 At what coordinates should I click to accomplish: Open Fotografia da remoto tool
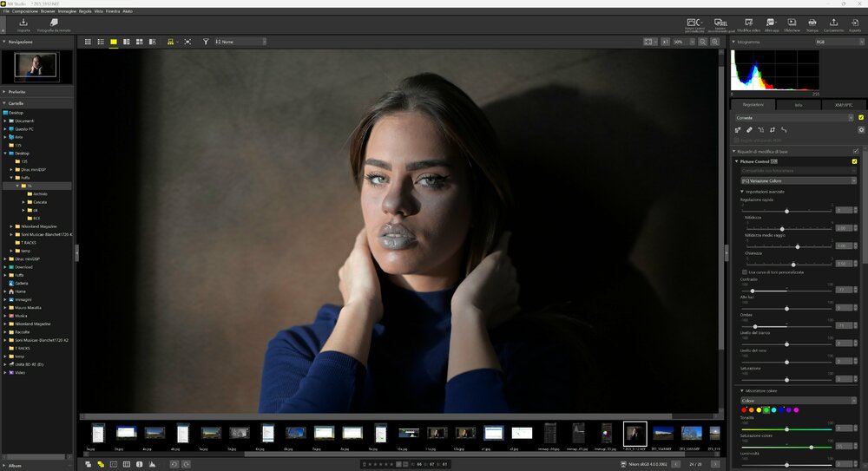coord(54,24)
